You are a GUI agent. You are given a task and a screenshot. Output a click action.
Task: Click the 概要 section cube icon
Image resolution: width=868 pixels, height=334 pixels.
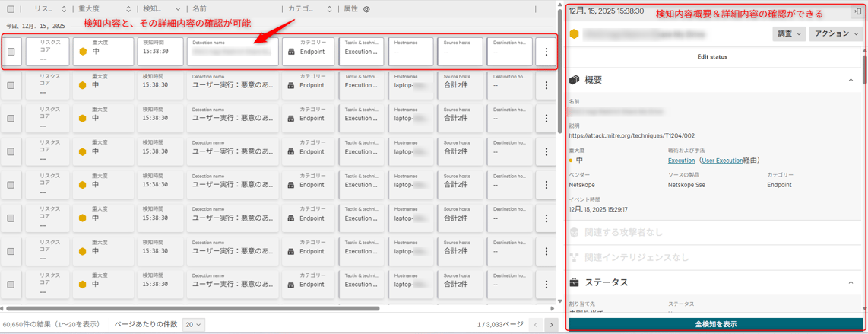[575, 80]
